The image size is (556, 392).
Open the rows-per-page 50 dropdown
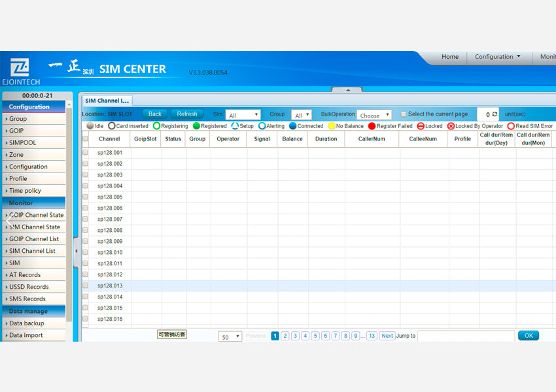tap(230, 336)
